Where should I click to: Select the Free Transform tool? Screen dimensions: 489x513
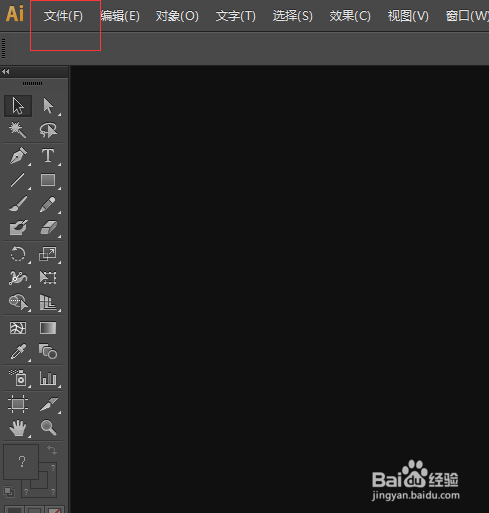tap(48, 278)
